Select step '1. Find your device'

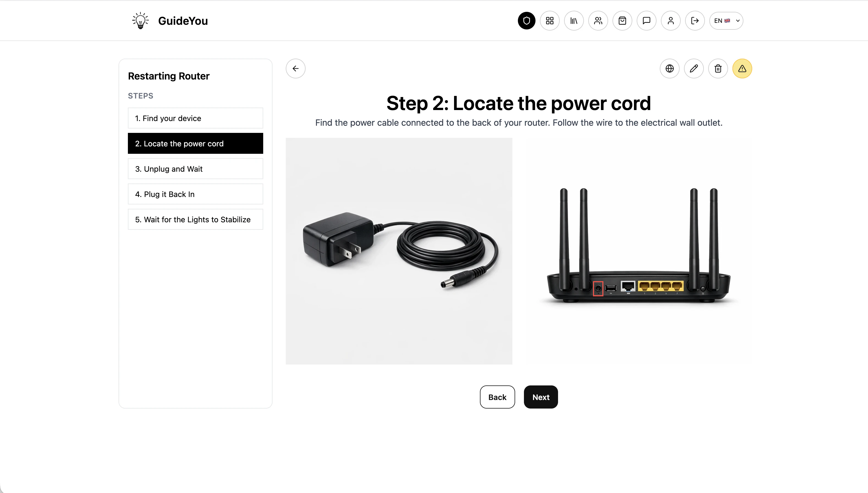[x=195, y=118]
